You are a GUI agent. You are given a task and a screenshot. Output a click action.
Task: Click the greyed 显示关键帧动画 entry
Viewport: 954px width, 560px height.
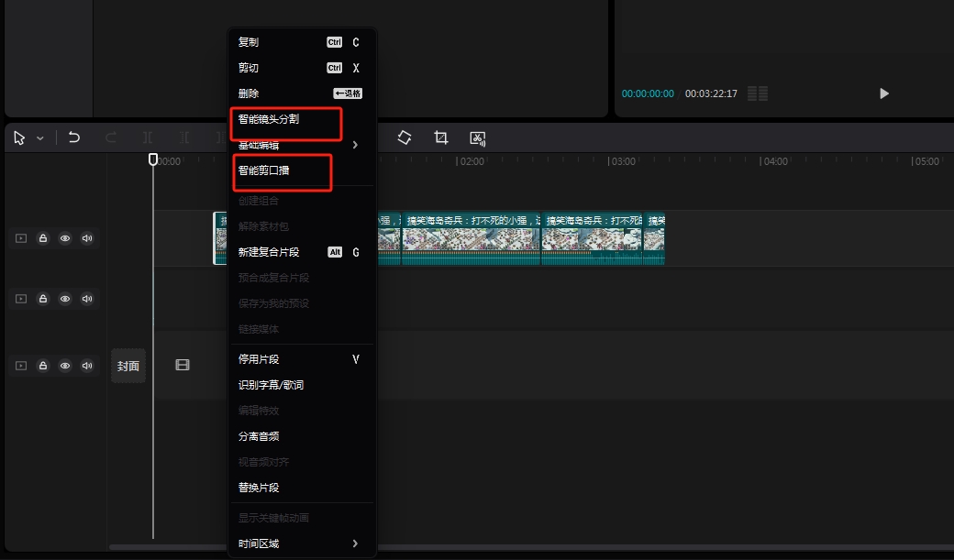coord(302,518)
